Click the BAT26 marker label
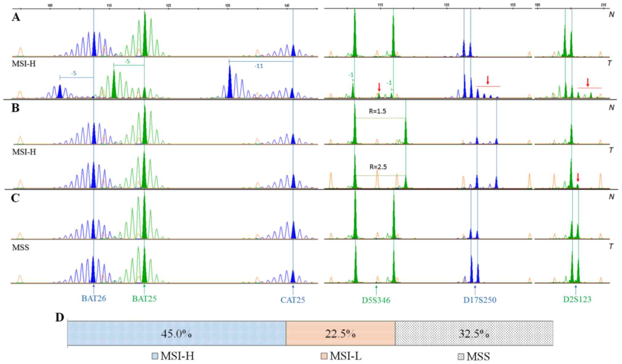622x364 pixels. tap(94, 298)
